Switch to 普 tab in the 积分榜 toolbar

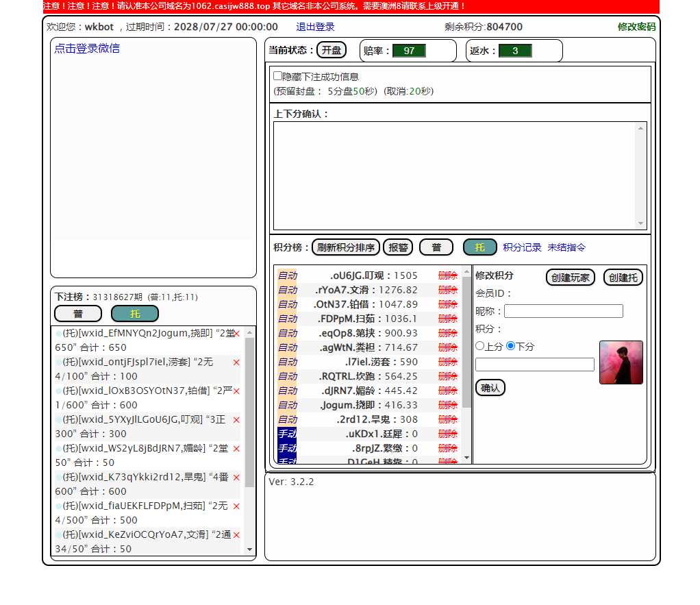(x=436, y=247)
